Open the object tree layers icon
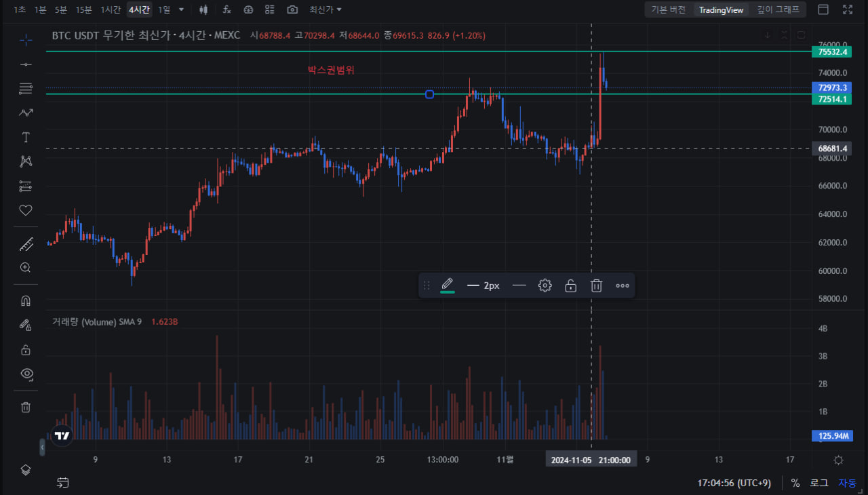 click(x=26, y=470)
